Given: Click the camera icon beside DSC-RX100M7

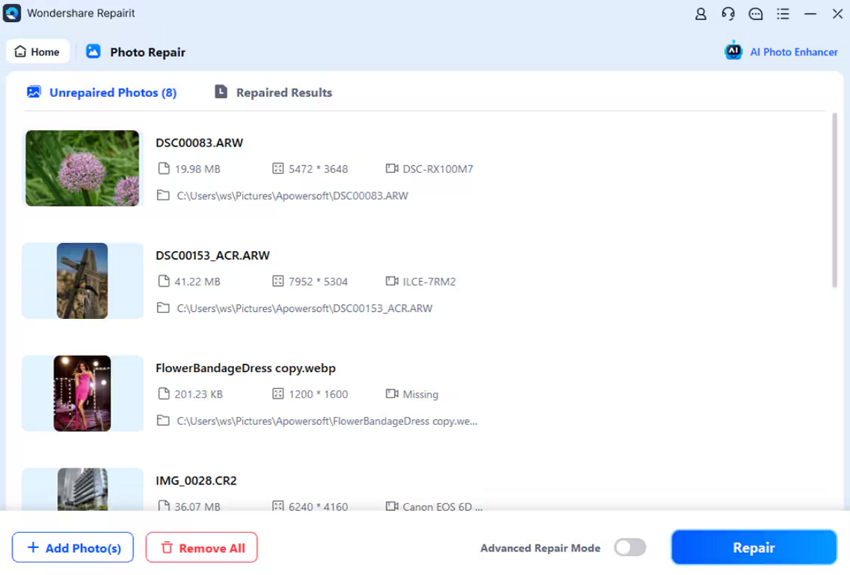Looking at the screenshot, I should [x=391, y=169].
